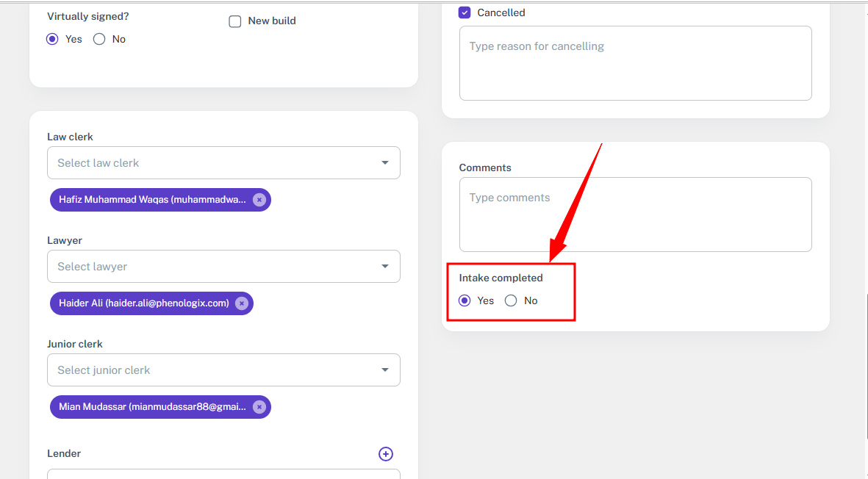Remove Hafiz Muhammad Waqas law clerk chip
Image resolution: width=868 pixels, height=479 pixels.
259,200
